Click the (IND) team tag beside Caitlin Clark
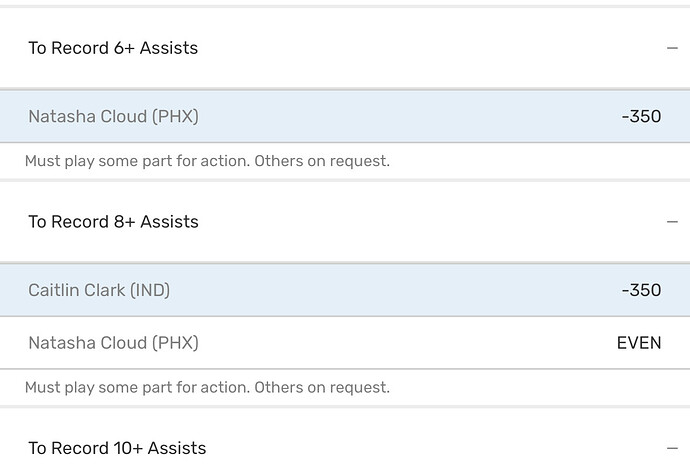Viewport: 690px width, 471px height. tap(150, 290)
